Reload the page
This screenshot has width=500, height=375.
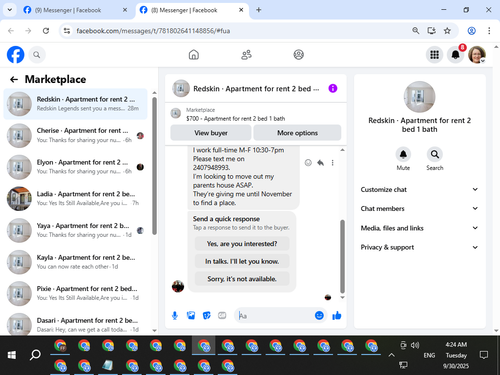click(46, 31)
